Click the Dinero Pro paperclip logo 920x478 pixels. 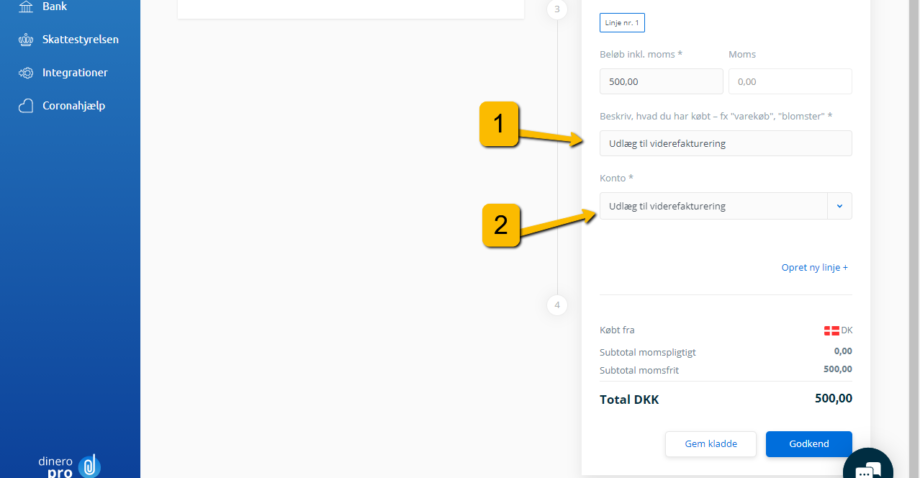89,466
